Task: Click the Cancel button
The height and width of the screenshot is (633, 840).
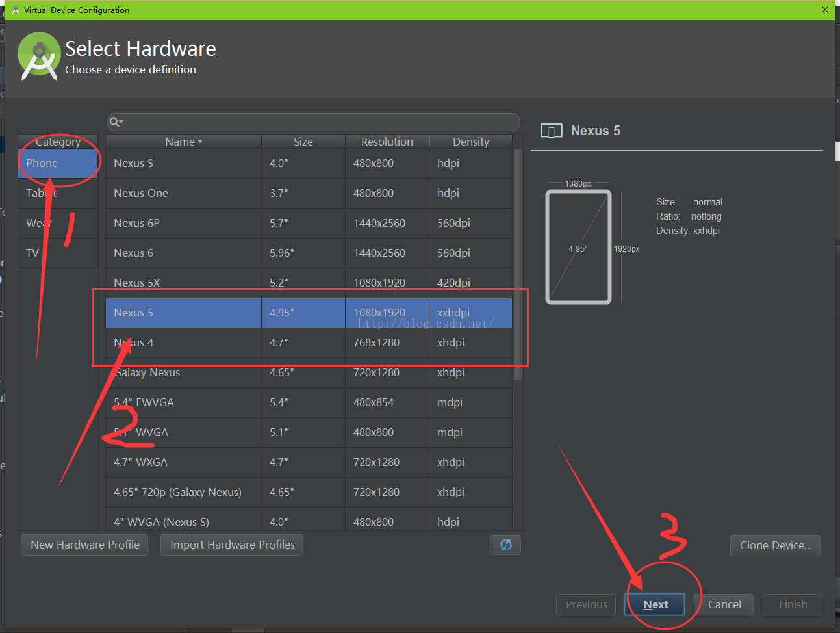Action: click(x=724, y=604)
